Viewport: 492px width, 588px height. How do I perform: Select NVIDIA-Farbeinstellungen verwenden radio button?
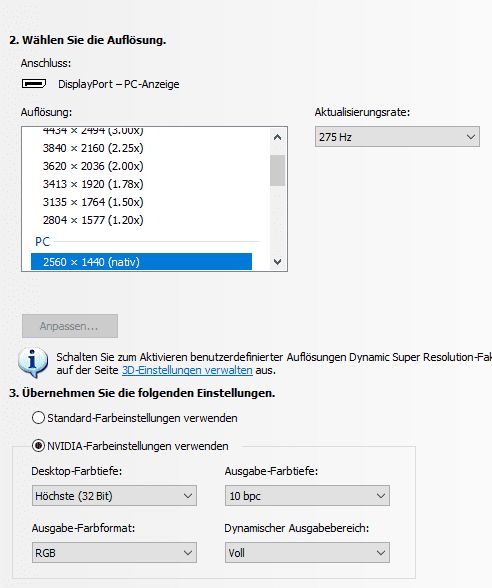38,446
